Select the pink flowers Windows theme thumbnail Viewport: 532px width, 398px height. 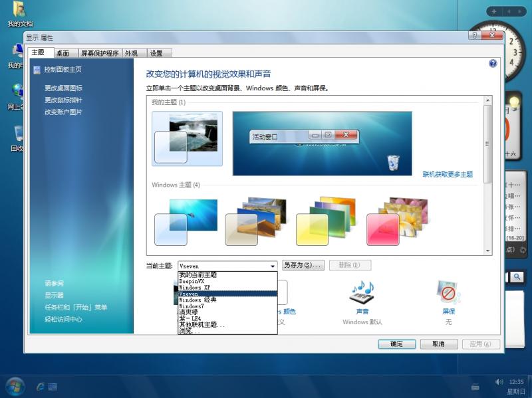[x=398, y=221]
